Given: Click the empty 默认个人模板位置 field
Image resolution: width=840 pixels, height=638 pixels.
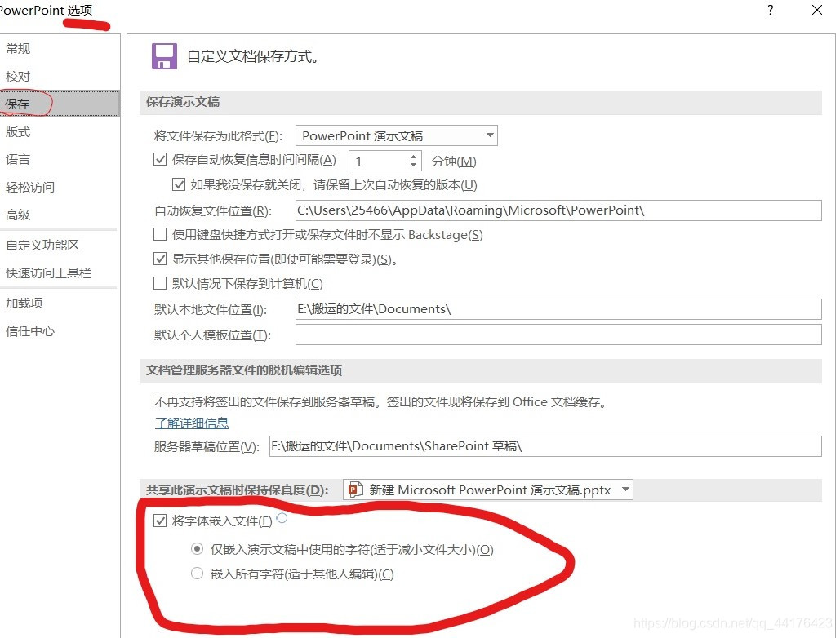Looking at the screenshot, I should [558, 335].
